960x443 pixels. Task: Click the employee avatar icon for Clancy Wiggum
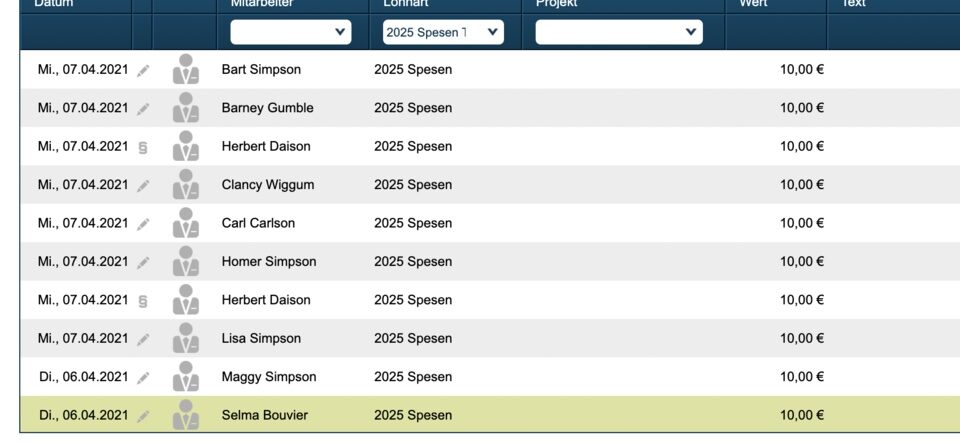tap(186, 185)
